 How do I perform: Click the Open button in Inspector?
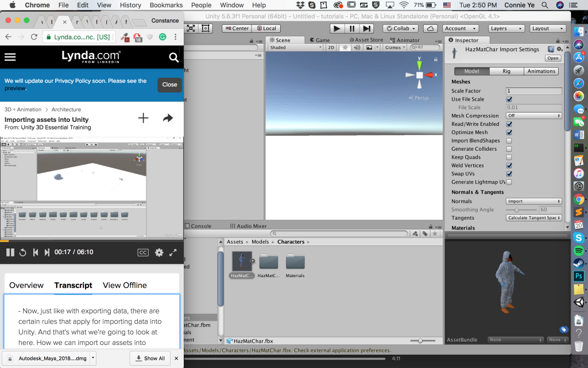tap(553, 58)
